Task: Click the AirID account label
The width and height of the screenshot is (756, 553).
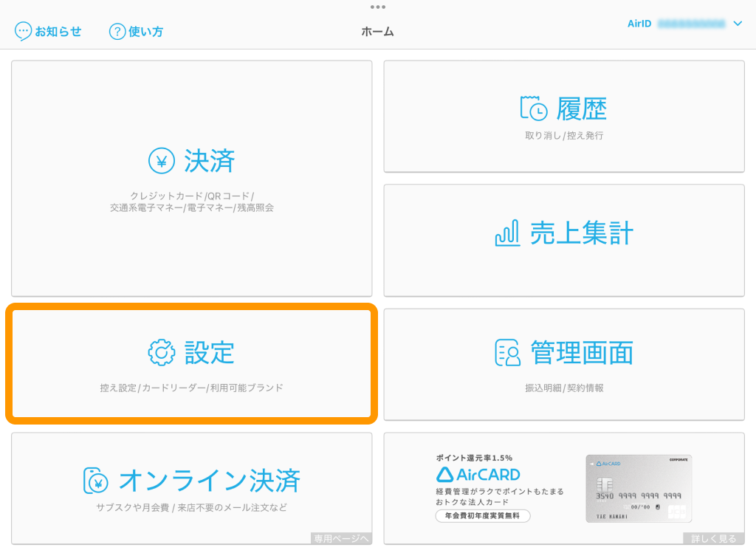Action: pos(639,24)
